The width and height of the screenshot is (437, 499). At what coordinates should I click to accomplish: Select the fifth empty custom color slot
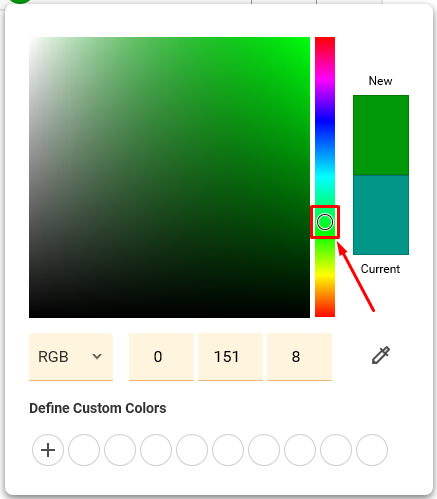coord(228,450)
